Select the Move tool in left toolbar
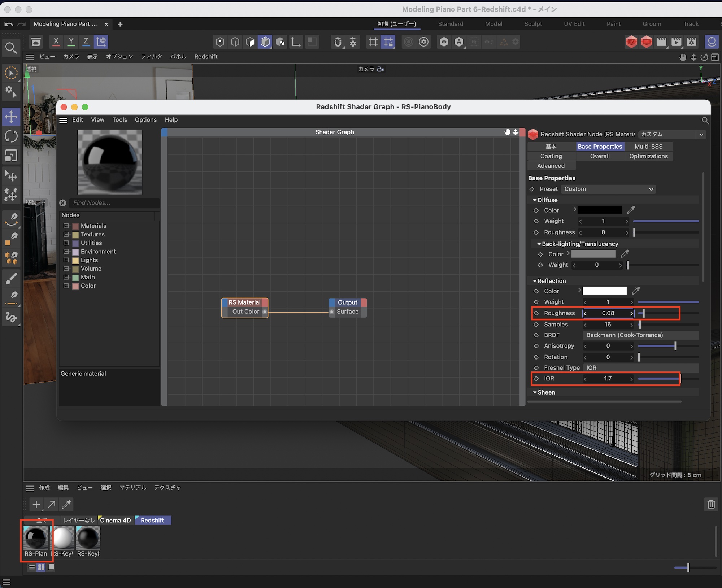 tap(11, 117)
